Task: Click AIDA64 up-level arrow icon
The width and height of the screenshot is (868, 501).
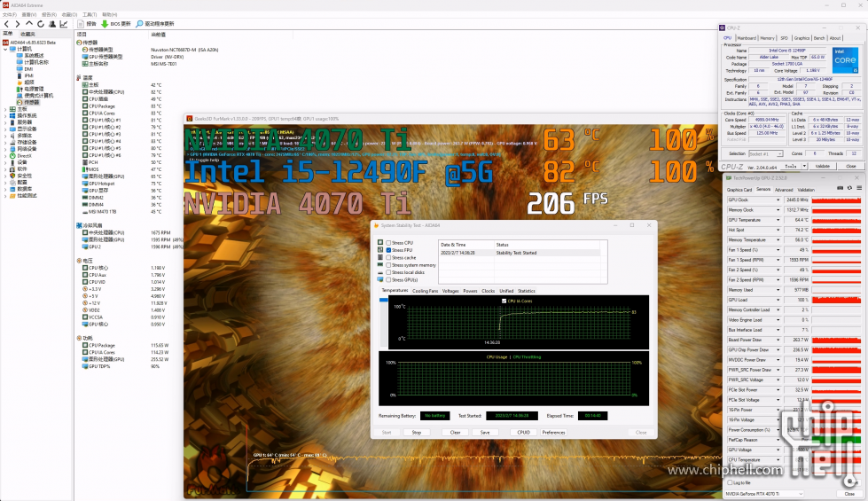Action: point(29,24)
